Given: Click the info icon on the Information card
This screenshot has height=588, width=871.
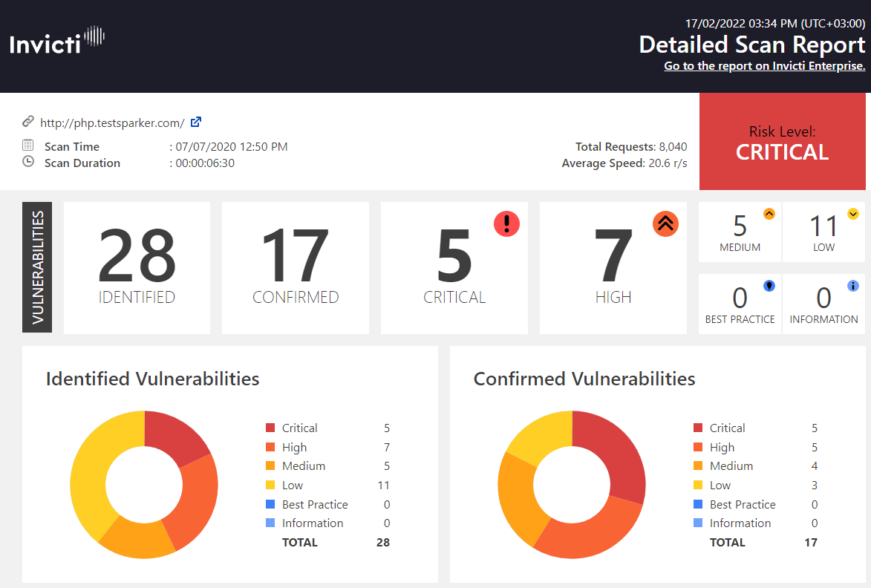Looking at the screenshot, I should pos(852,284).
